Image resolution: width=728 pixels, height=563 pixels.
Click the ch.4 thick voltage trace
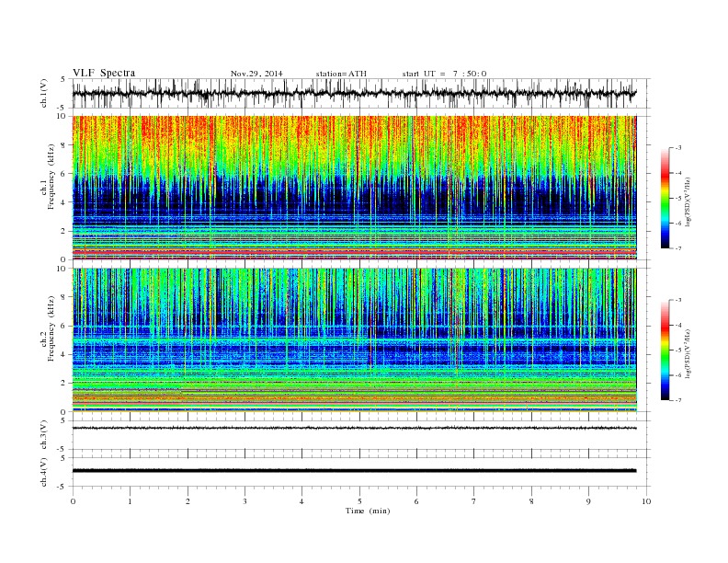coord(354,471)
